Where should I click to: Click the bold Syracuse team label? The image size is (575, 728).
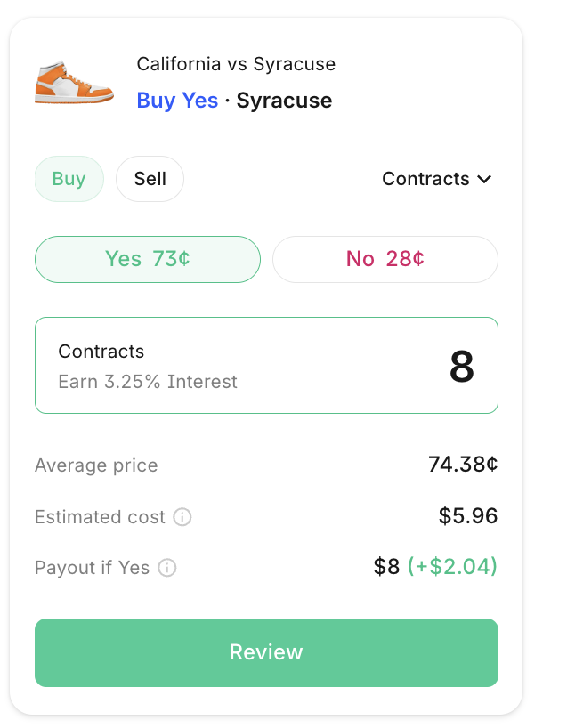[x=284, y=101]
